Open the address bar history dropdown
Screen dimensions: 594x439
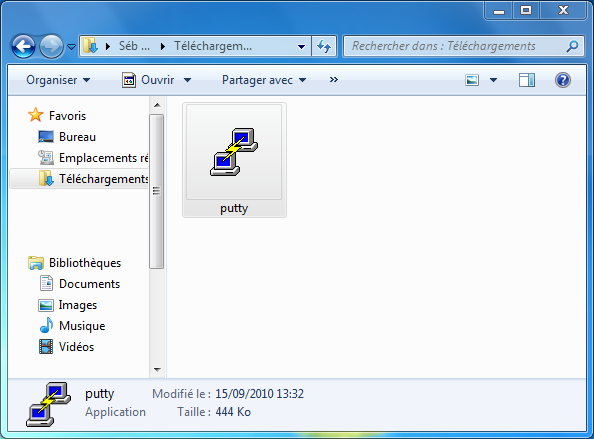point(302,47)
